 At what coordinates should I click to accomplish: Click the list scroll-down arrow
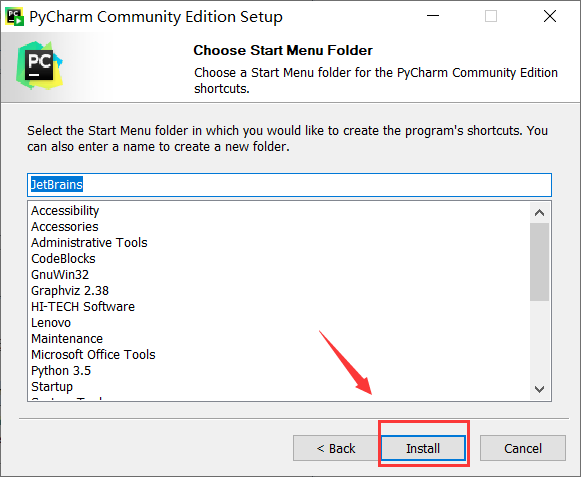point(540,389)
